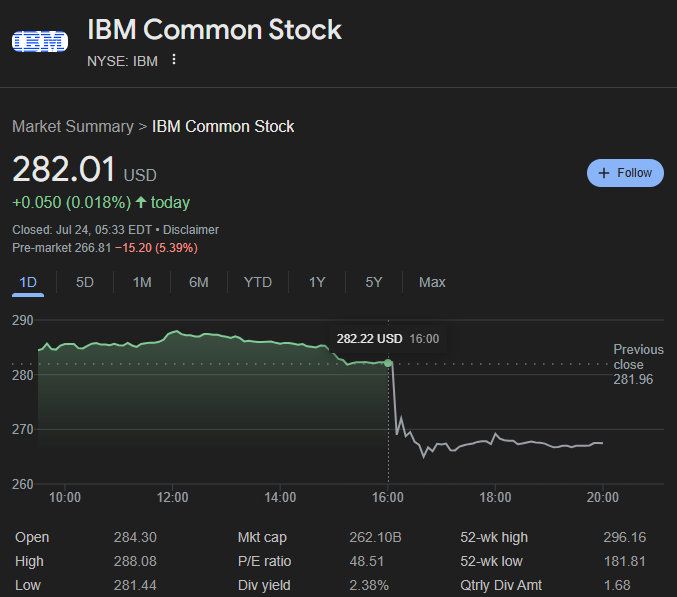The height and width of the screenshot is (597, 677).
Task: Open the three-dot more options menu
Action: (x=174, y=60)
